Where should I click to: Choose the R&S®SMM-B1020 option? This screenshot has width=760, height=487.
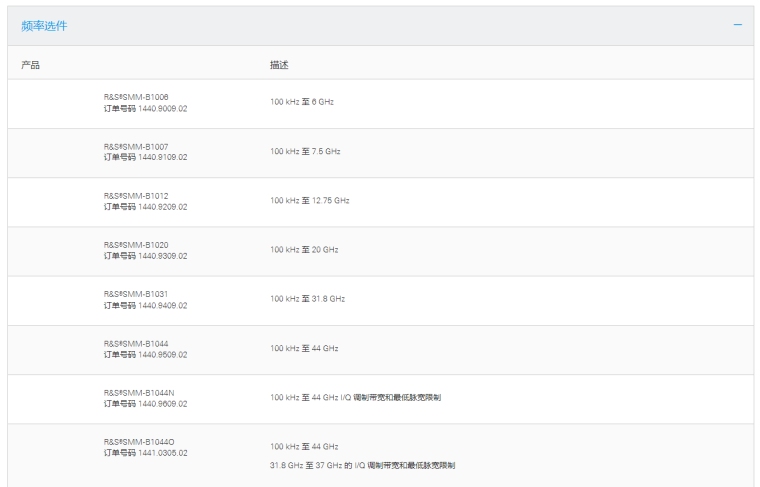click(136, 244)
